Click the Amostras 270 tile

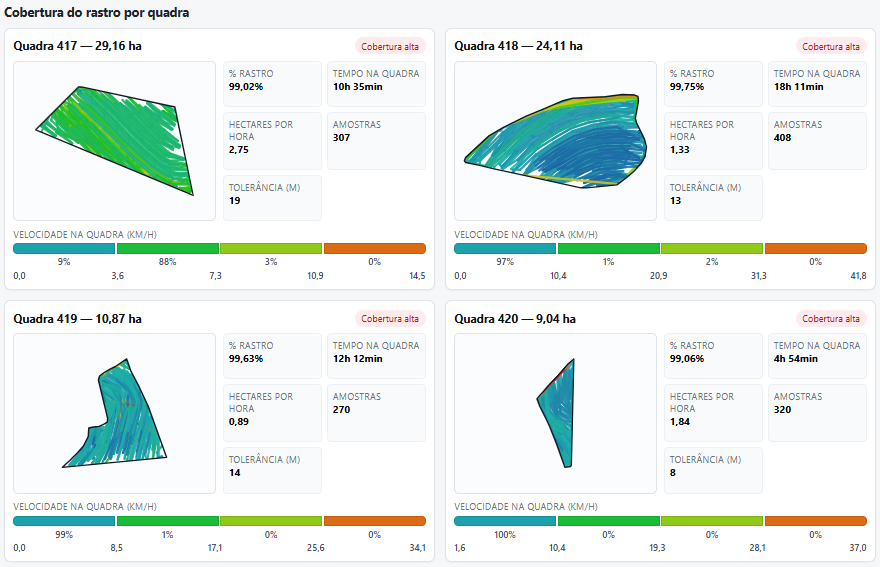click(376, 413)
